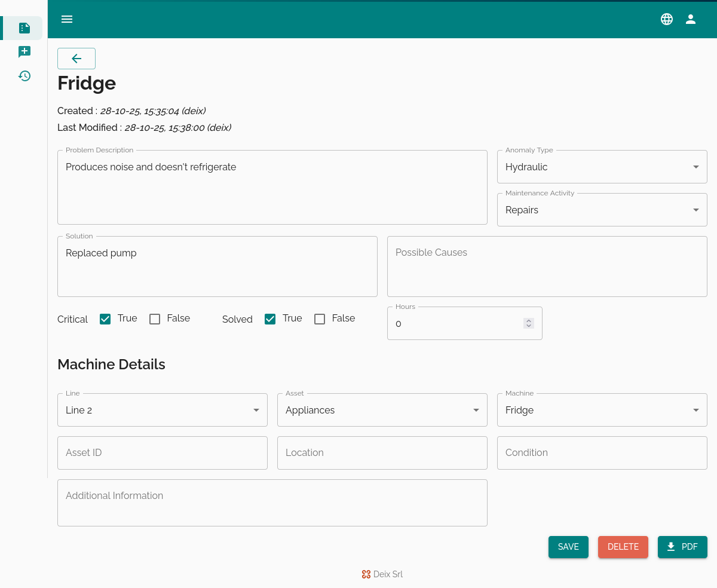The image size is (717, 588).
Task: Open the reports list sidebar icon
Action: [x=24, y=28]
